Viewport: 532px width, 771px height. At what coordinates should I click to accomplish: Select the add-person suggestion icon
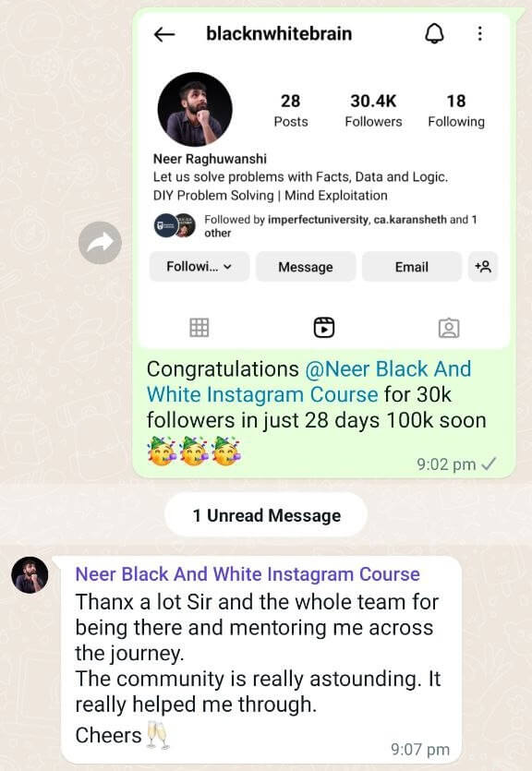click(x=483, y=267)
